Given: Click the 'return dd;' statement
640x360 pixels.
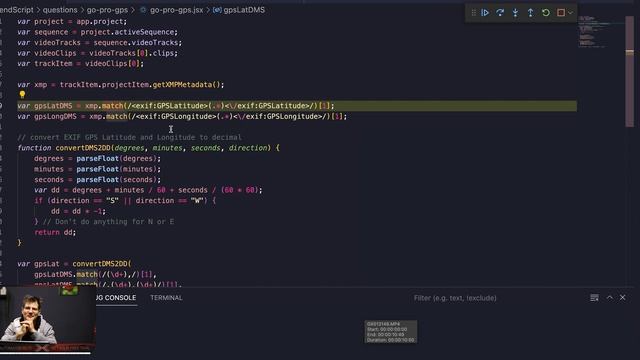Looking at the screenshot, I should pos(55,232).
